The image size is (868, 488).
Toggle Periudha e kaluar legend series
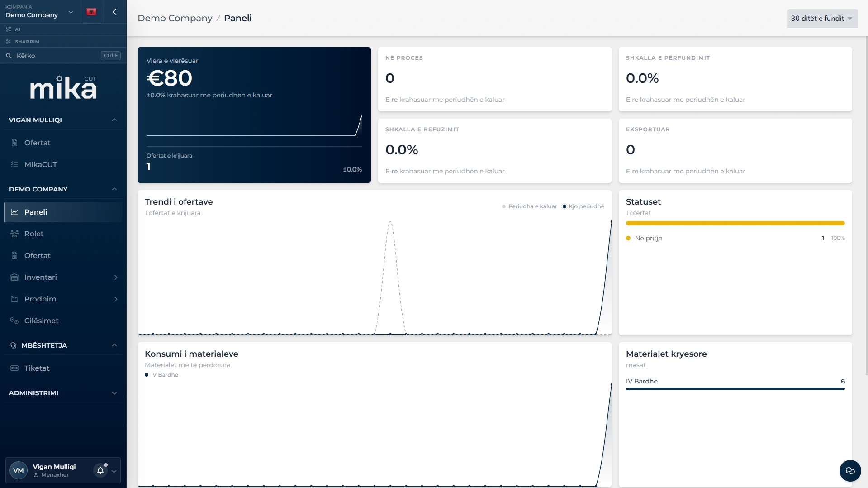tap(530, 206)
